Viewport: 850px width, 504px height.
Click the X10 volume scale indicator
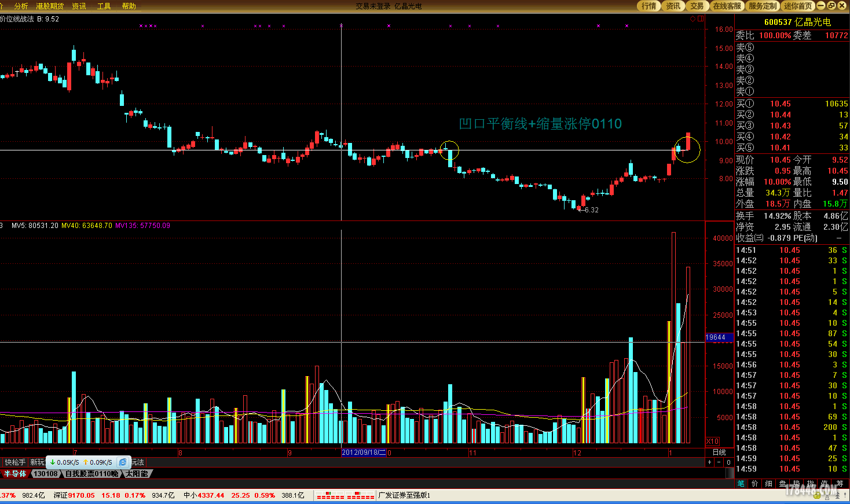(712, 442)
